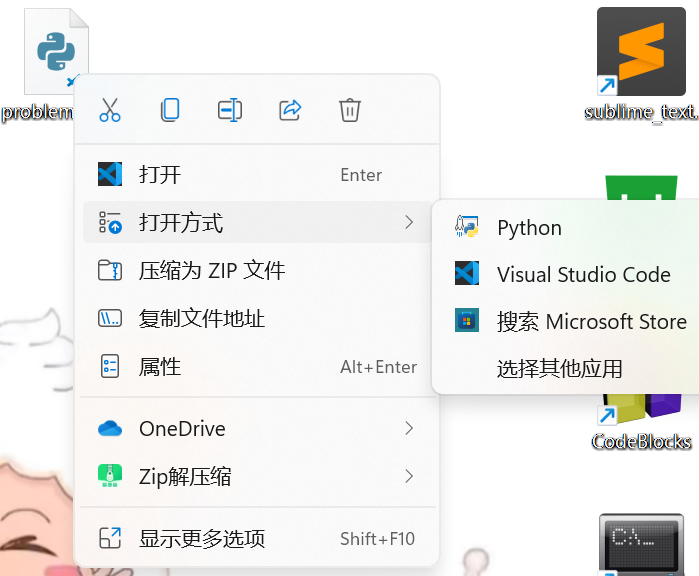699x576 pixels.
Task: Click the Cut scissors icon
Action: 110,110
